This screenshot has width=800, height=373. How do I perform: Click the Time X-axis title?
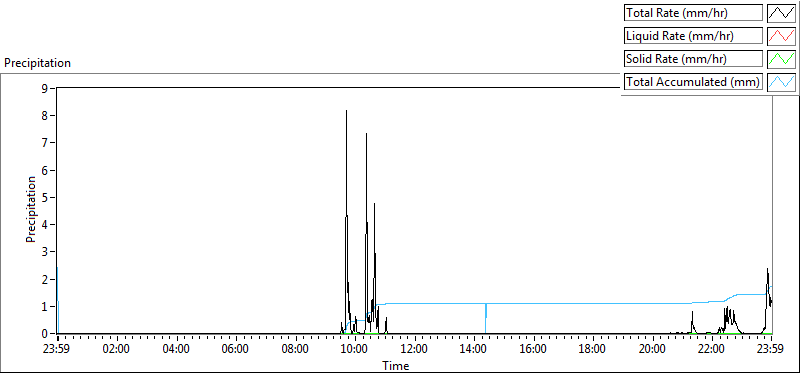coord(396,365)
